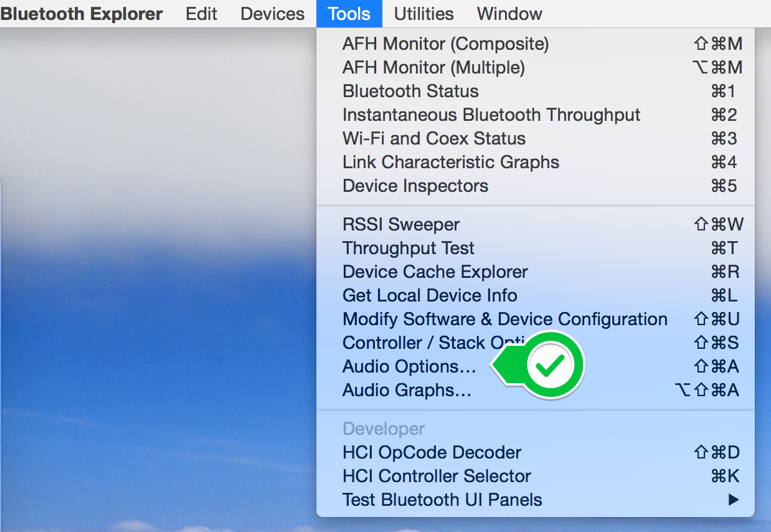Select HCI Controller Selector

pos(536,476)
